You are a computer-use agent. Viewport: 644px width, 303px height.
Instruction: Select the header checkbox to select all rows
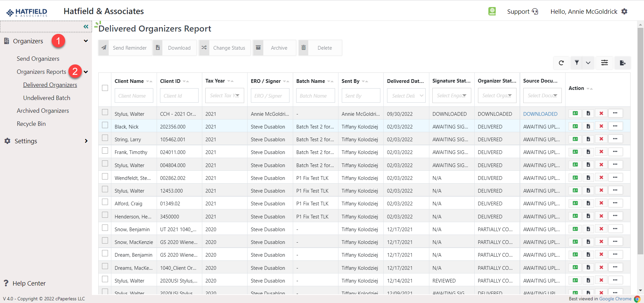[x=105, y=88]
